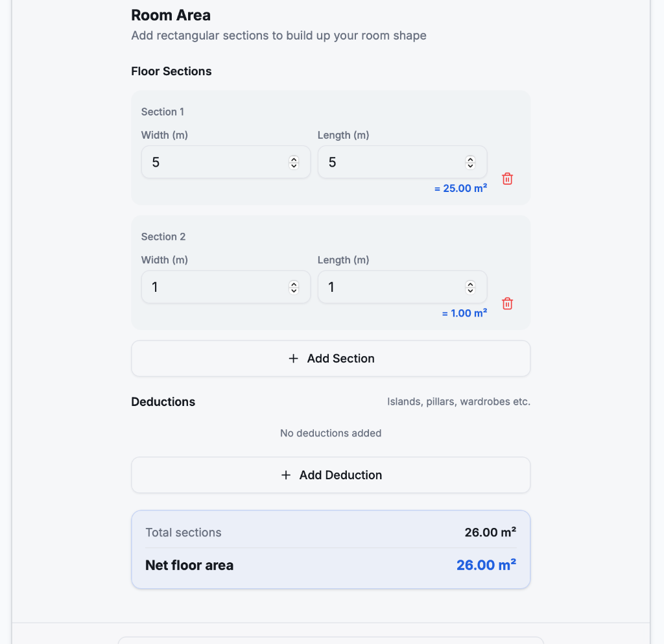Select the Net floor area value
This screenshot has width=664, height=644.
(x=486, y=566)
